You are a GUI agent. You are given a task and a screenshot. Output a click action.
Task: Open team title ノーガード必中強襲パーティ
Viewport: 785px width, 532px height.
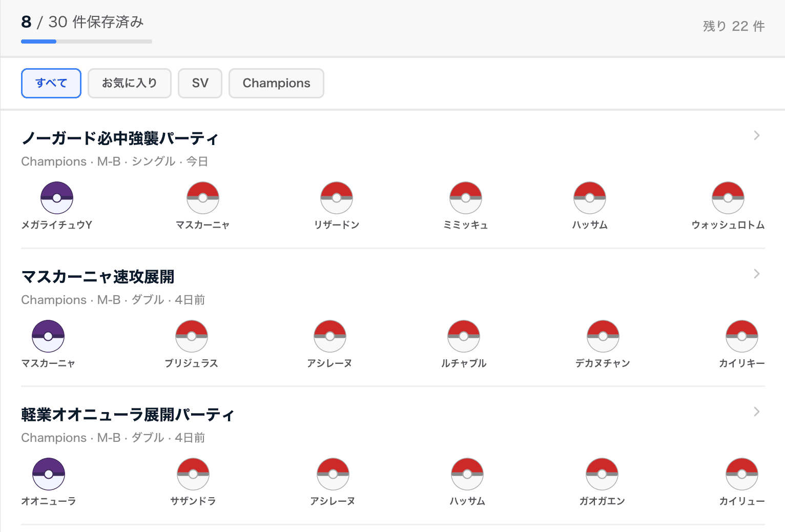[120, 138]
